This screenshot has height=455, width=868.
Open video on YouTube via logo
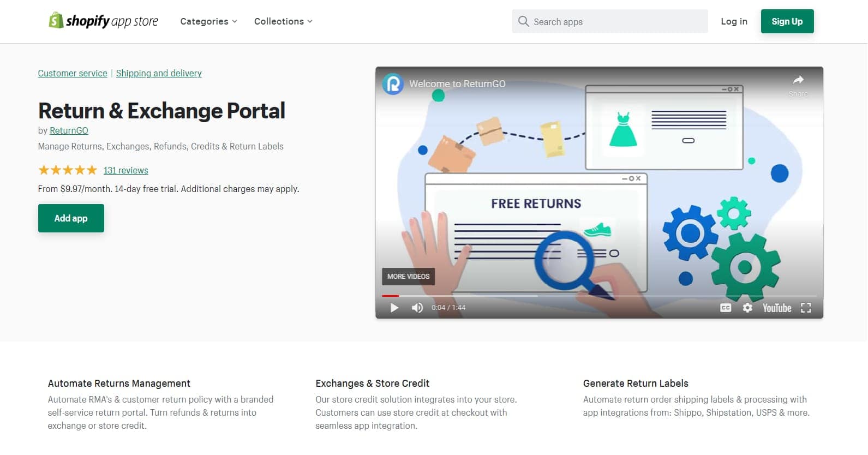point(777,308)
